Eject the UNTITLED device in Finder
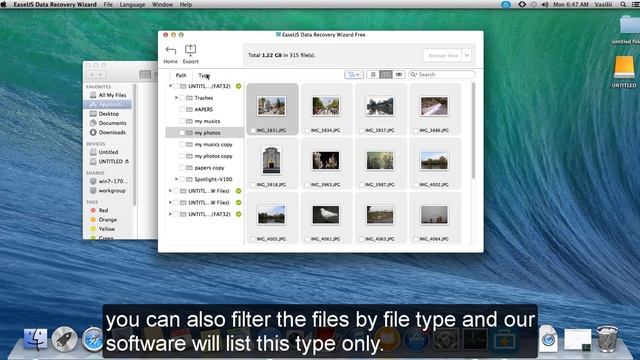Screen dimensions: 640x360 [x=127, y=162]
